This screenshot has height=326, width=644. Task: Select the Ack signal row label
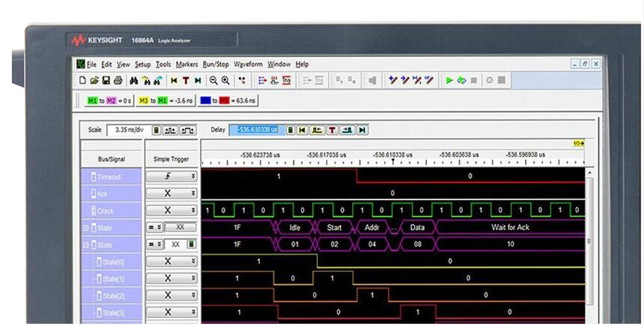(111, 194)
